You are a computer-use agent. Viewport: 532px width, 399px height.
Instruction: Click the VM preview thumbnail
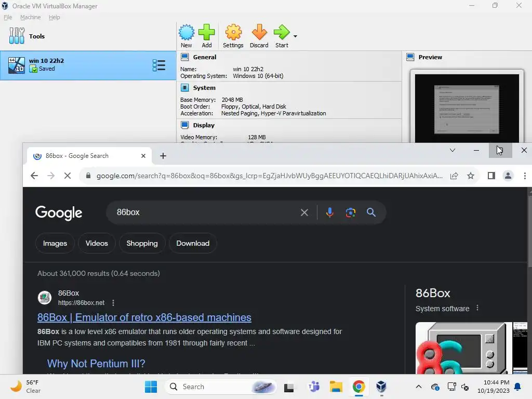467,109
